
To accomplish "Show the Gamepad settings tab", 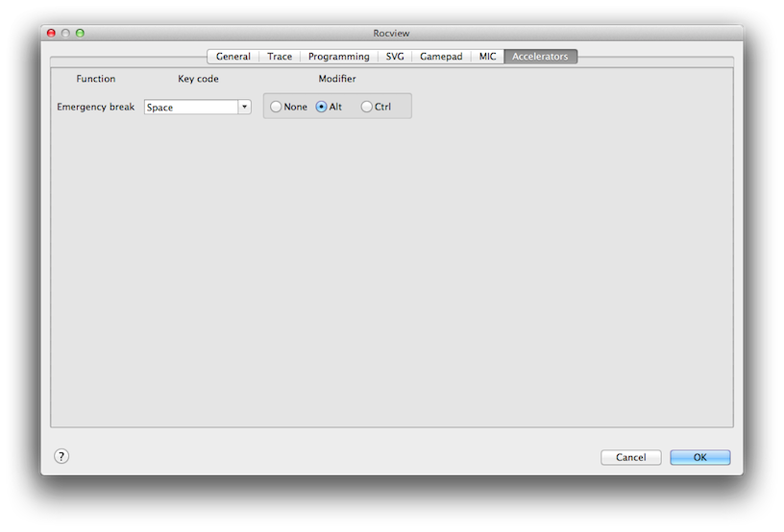I will (441, 57).
